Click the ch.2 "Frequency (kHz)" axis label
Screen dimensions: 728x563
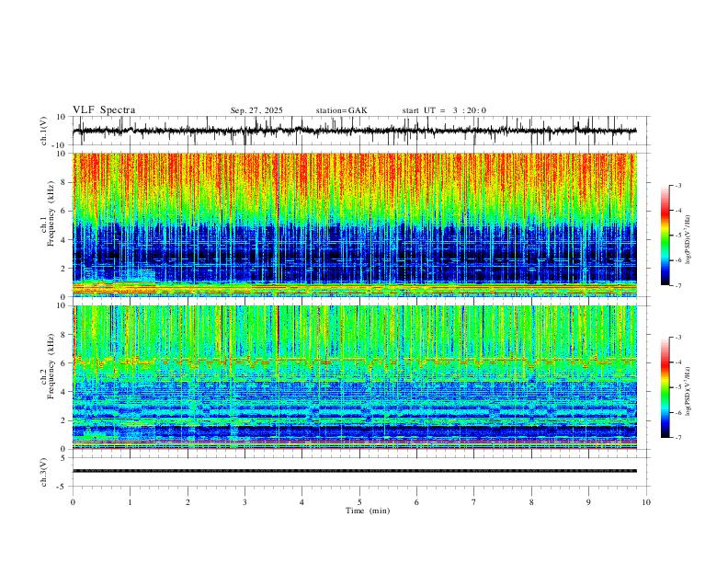click(x=51, y=365)
